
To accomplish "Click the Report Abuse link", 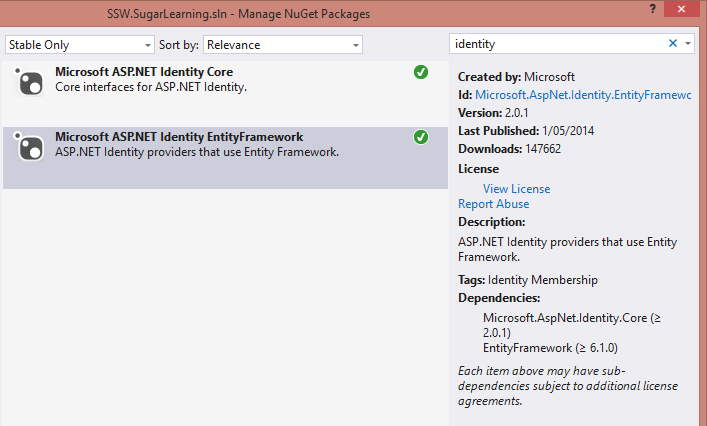I will coord(493,204).
